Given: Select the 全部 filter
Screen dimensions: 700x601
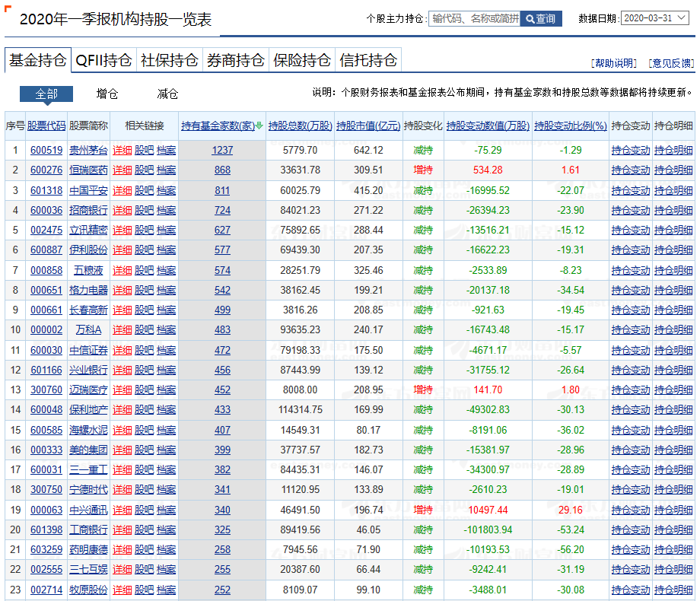Looking at the screenshot, I should (x=46, y=94).
